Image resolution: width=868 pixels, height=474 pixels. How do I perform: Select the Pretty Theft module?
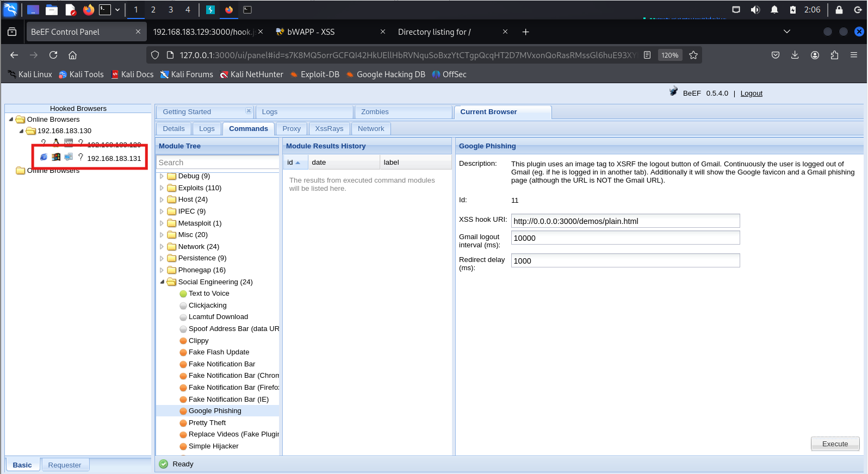coord(207,423)
